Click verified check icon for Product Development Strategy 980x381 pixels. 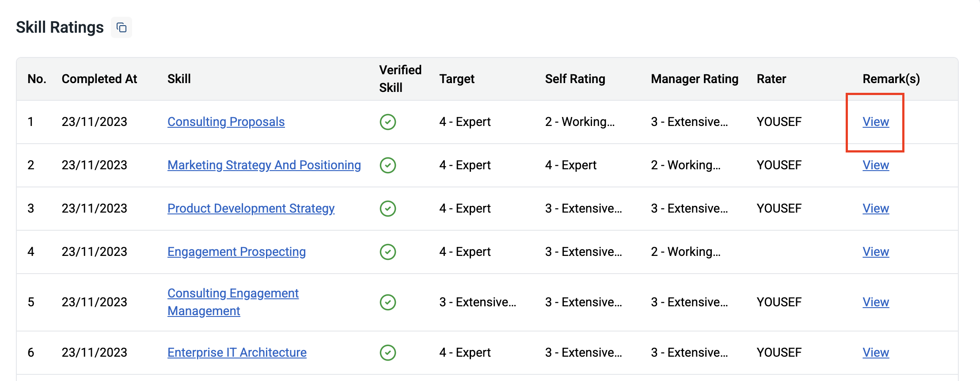[x=387, y=209]
